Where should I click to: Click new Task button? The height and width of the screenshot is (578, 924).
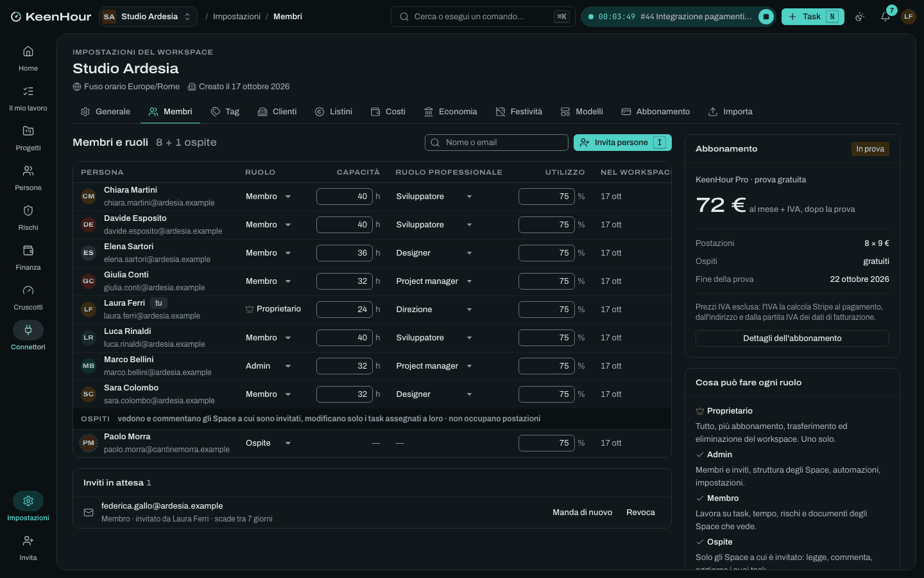click(x=813, y=17)
